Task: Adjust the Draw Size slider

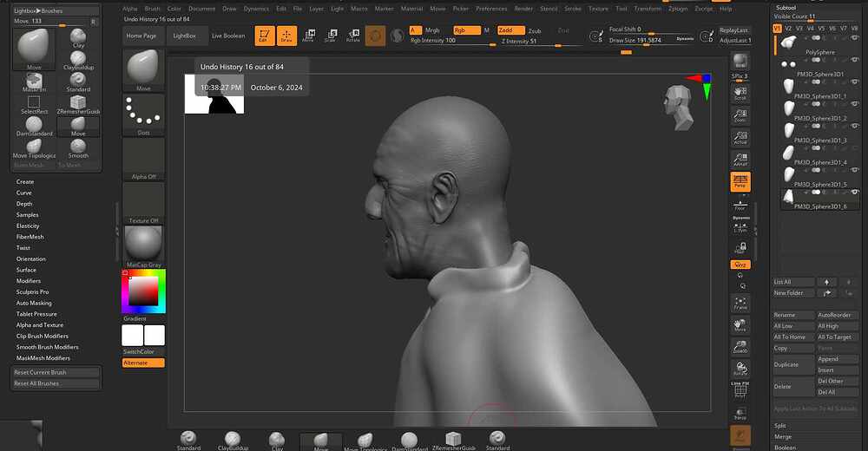Action: 652,41
